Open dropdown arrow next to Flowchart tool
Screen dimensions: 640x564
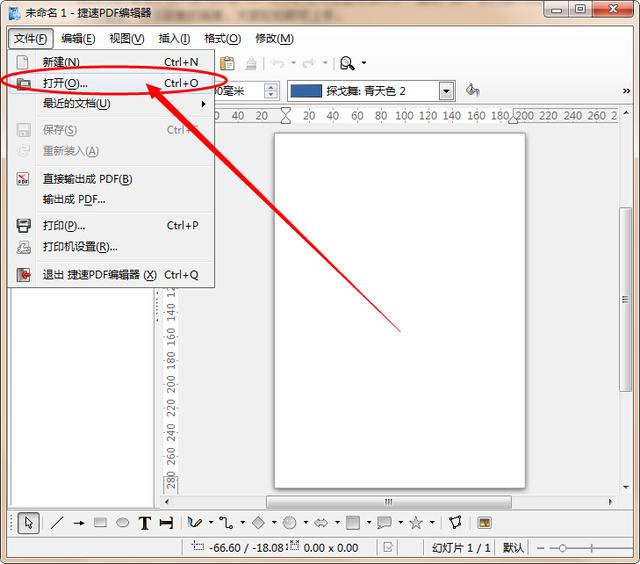[x=369, y=522]
